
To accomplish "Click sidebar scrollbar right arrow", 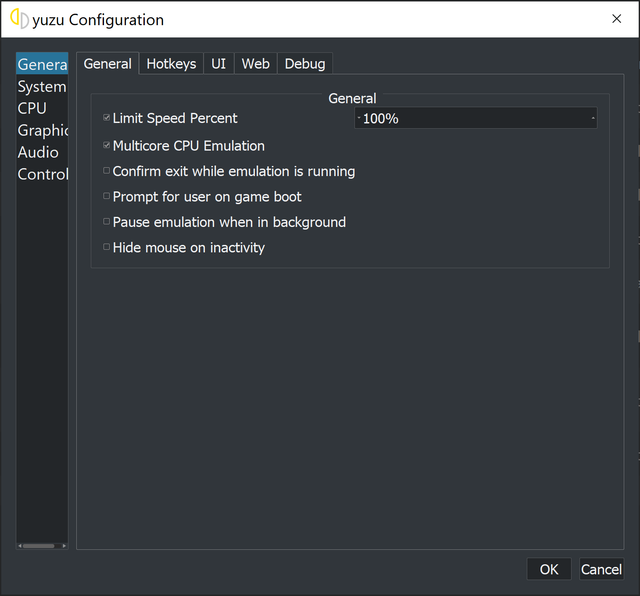I will [x=64, y=546].
